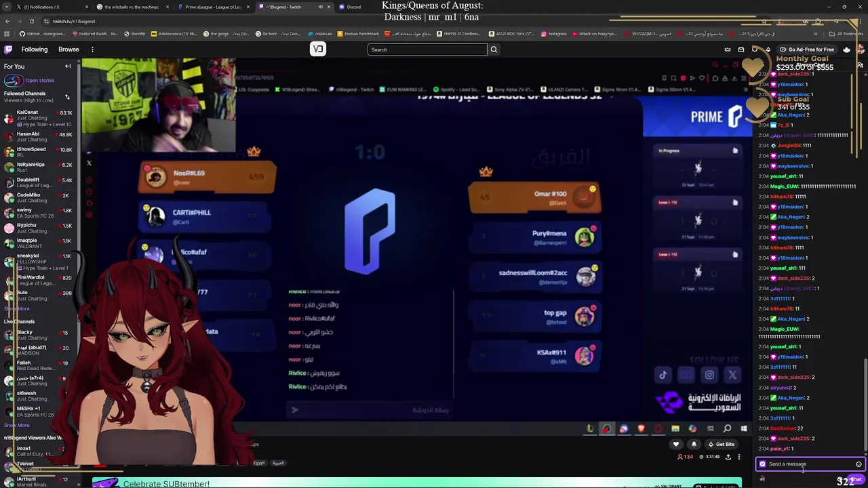Open the Browse page
The image size is (868, 488).
click(68, 49)
